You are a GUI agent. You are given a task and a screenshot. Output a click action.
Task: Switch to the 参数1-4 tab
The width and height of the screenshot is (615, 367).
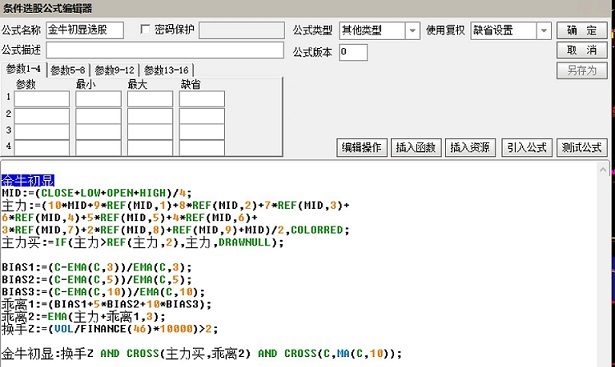click(x=24, y=69)
